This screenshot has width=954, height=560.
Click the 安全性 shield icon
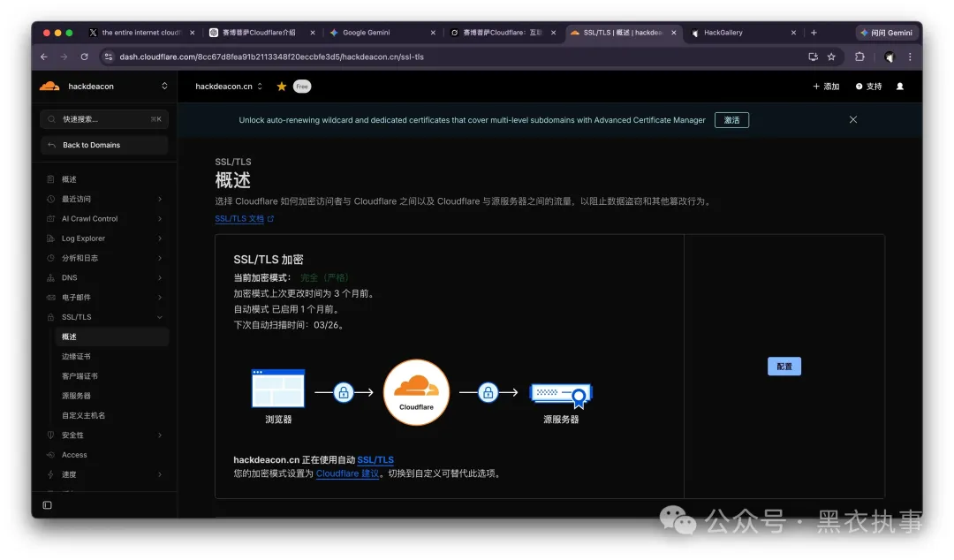(x=50, y=435)
